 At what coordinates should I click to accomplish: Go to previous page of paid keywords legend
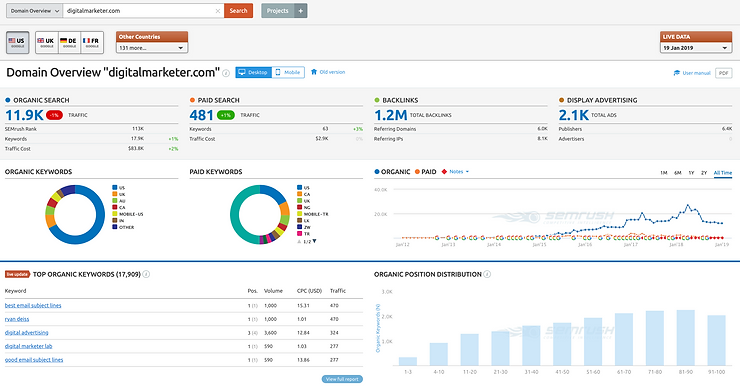click(299, 241)
